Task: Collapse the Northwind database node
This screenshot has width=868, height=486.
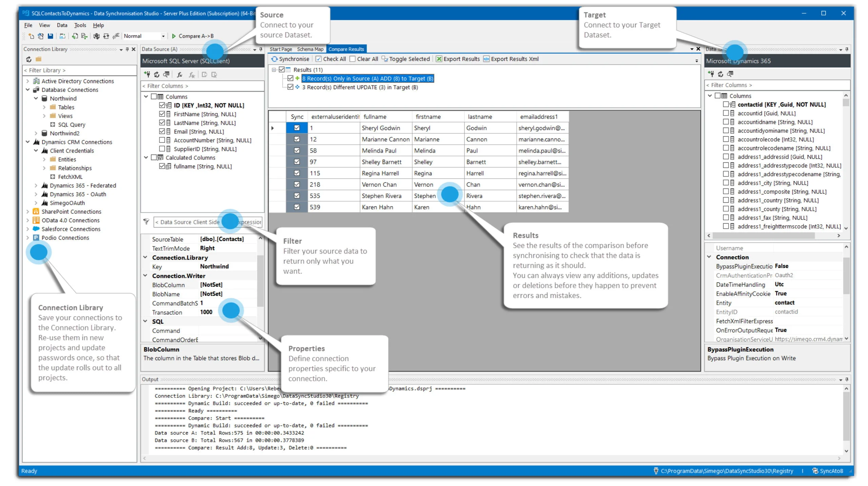Action: (36, 98)
